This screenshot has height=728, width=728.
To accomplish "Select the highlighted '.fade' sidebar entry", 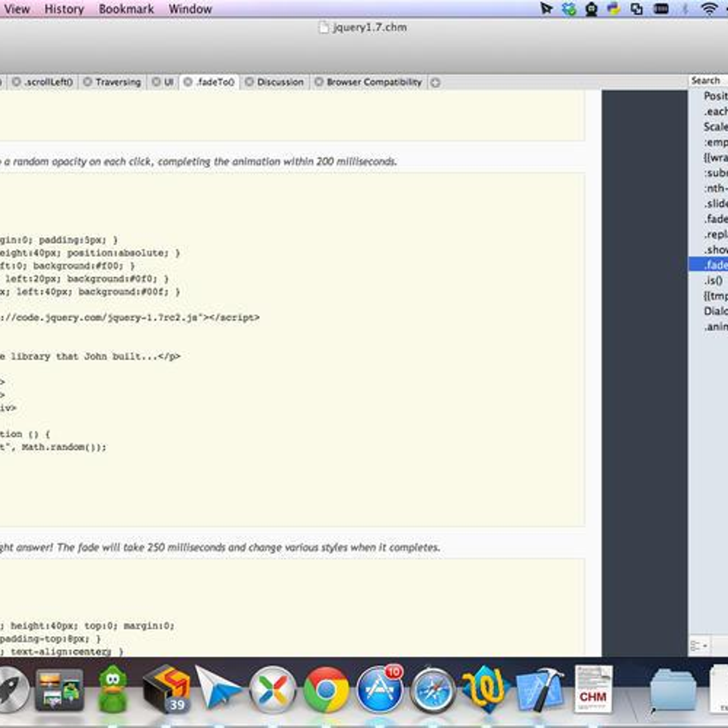I will 708,265.
